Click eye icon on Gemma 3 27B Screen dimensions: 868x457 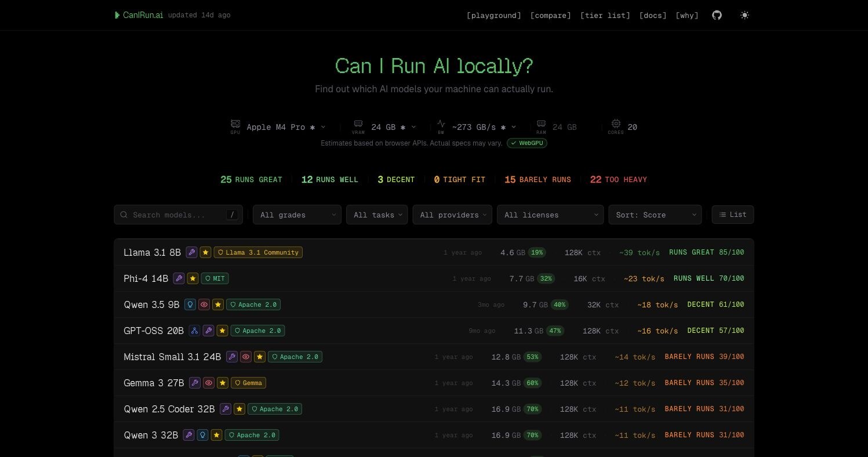[x=209, y=383]
